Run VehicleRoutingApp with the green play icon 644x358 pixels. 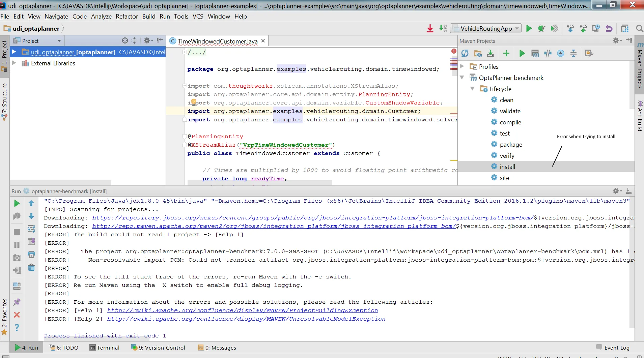click(529, 29)
